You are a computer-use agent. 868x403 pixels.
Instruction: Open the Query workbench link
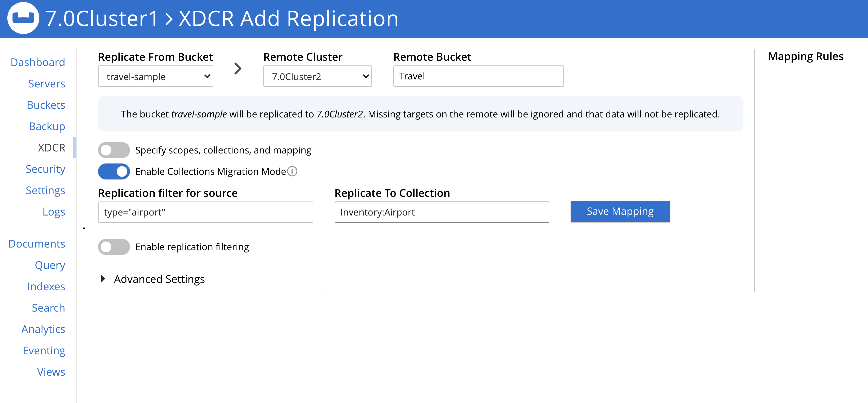click(50, 265)
